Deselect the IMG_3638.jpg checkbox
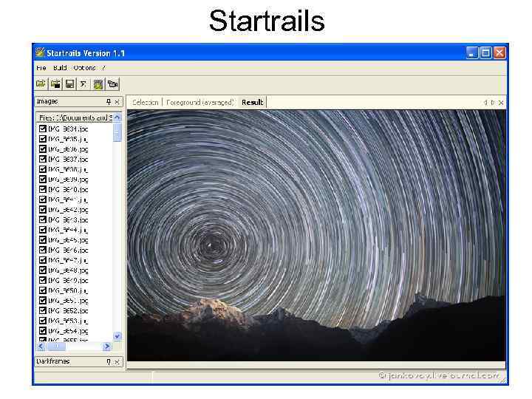The image size is (532, 399). click(43, 169)
